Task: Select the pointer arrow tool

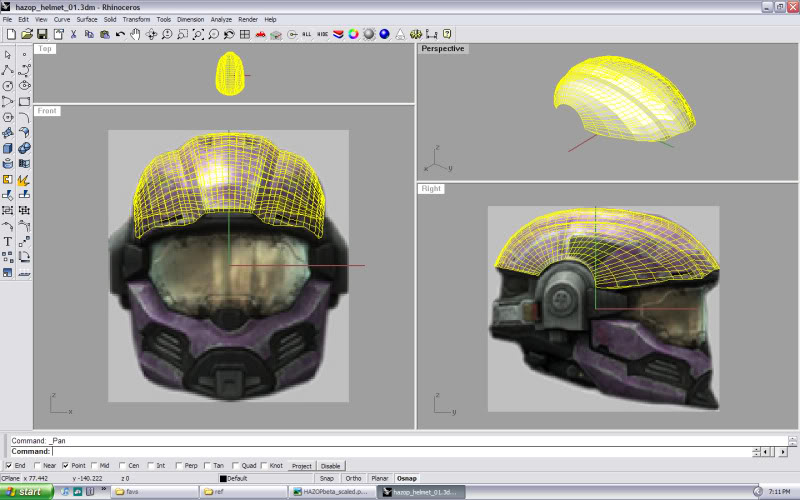Action: point(8,54)
